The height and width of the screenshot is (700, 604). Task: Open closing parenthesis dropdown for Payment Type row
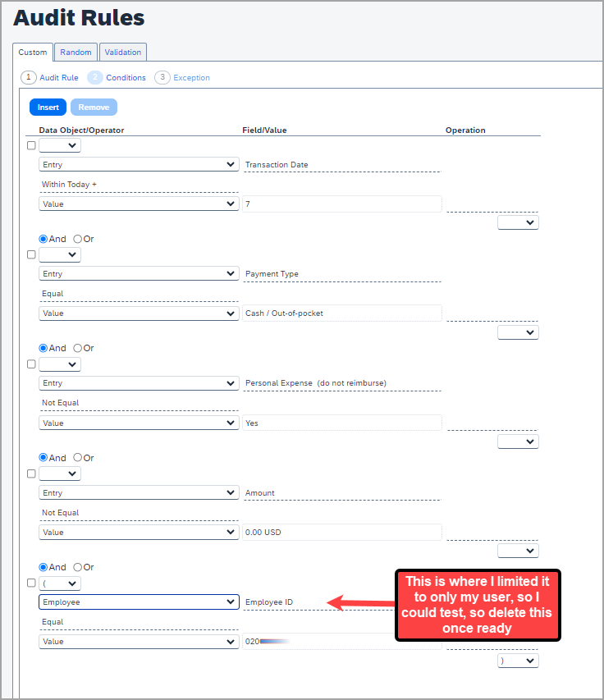click(518, 332)
